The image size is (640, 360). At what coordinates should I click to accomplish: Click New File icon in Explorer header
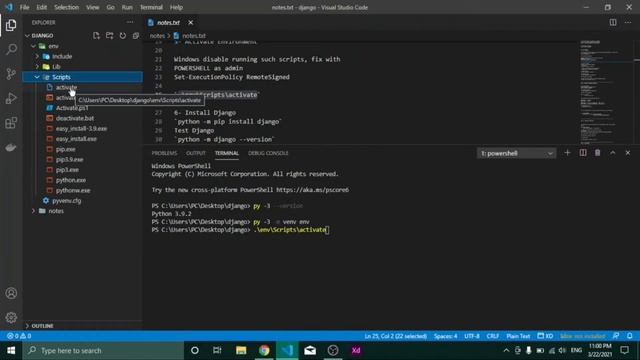point(96,36)
